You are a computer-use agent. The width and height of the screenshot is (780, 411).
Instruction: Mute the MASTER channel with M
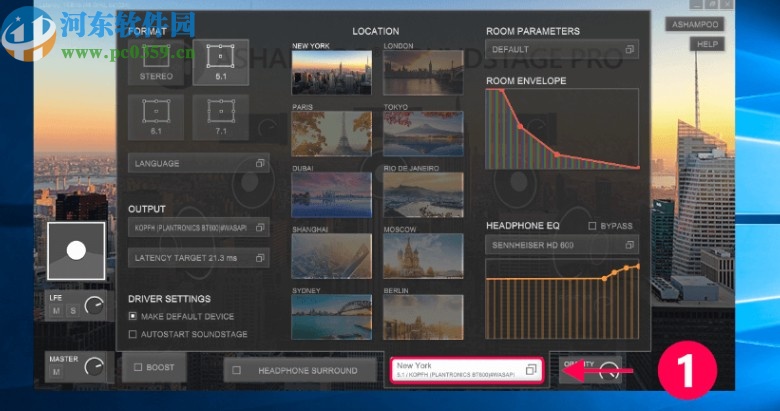(56, 372)
